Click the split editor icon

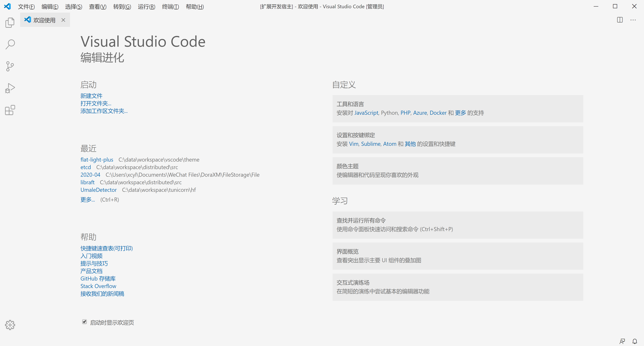[x=620, y=20]
